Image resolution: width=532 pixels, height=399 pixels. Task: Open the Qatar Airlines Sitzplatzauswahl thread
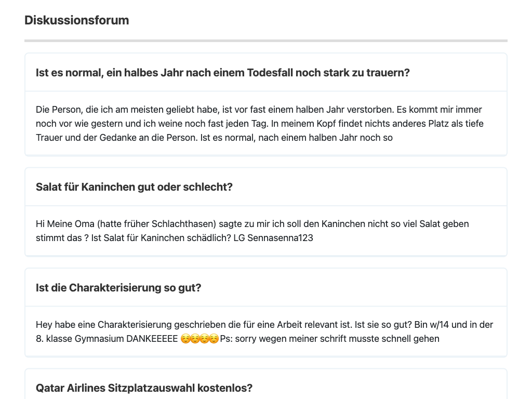click(144, 388)
